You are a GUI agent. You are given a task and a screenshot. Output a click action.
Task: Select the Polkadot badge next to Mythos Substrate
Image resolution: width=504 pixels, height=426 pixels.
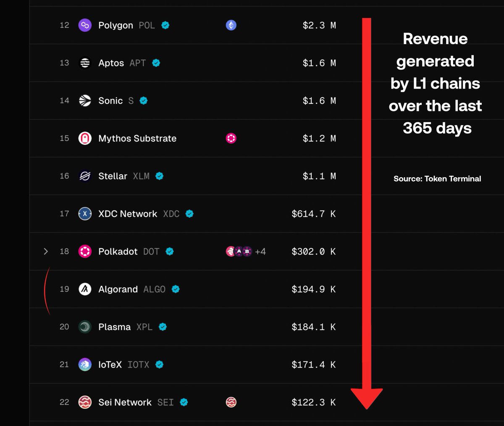(231, 138)
